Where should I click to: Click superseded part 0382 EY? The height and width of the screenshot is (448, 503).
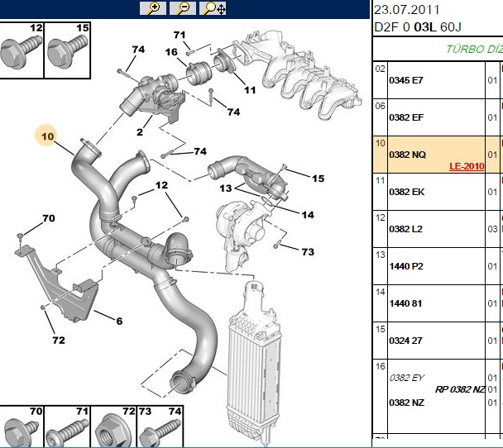[x=406, y=378]
